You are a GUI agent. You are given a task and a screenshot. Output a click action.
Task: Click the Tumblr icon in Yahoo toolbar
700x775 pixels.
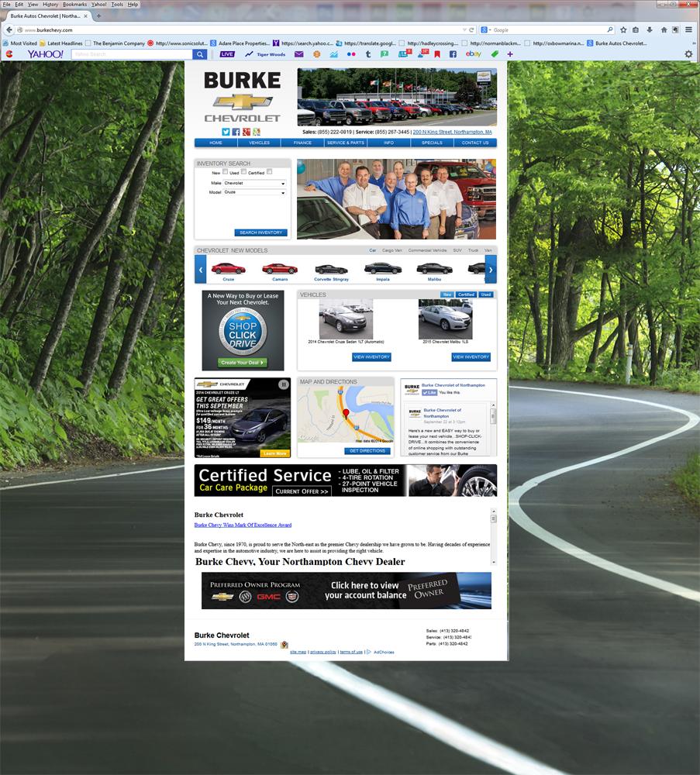click(x=367, y=54)
